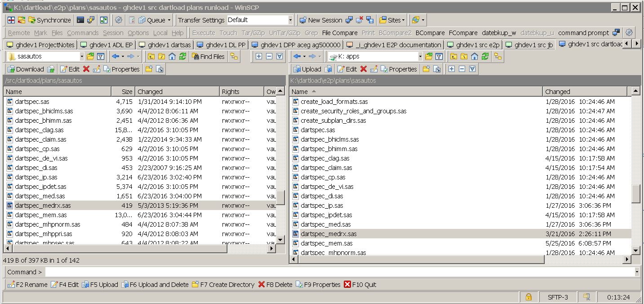Refresh the remote sasautos directory
Image resolution: width=644 pixels, height=304 pixels.
point(182,57)
